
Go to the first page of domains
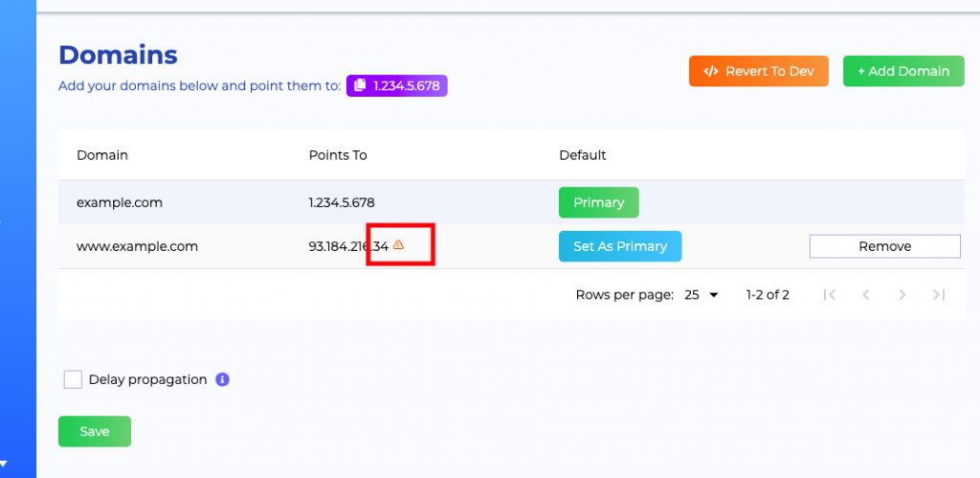[x=830, y=295]
